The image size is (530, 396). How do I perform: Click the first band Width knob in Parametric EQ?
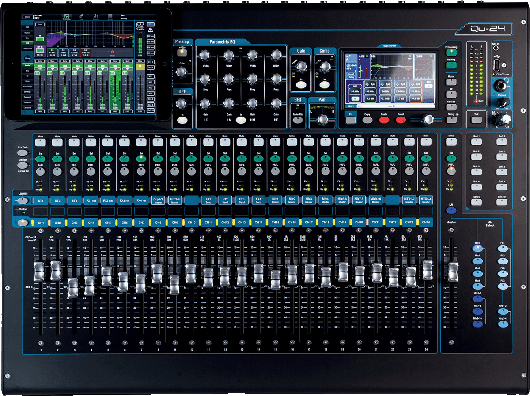click(x=204, y=55)
